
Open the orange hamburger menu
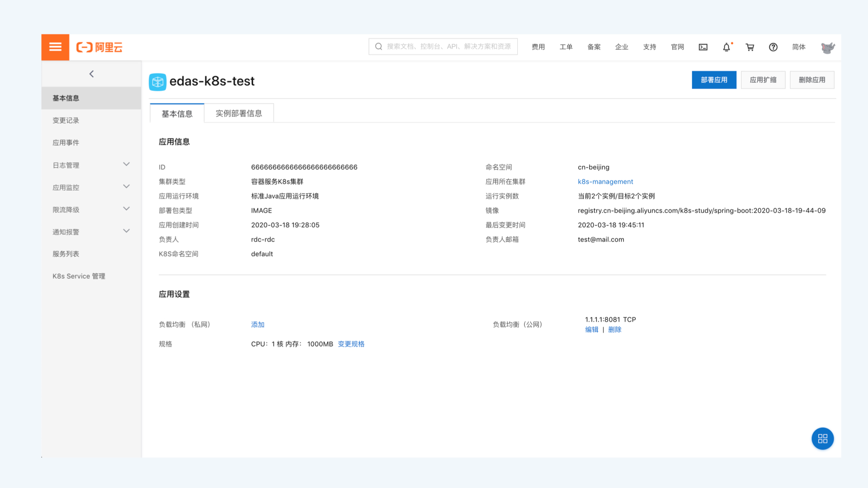pos(55,47)
